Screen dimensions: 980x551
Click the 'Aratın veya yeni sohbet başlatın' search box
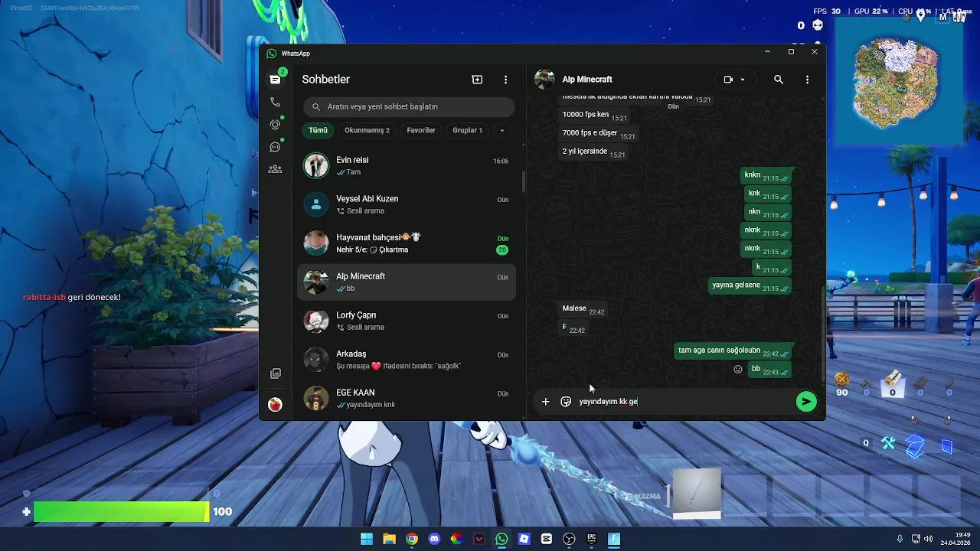[x=409, y=106]
